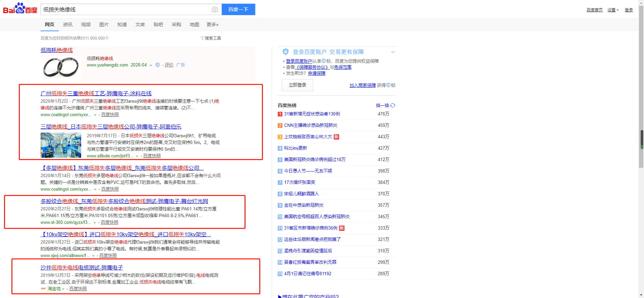
Task: Switch to the 视频 tab
Action: pos(86,24)
